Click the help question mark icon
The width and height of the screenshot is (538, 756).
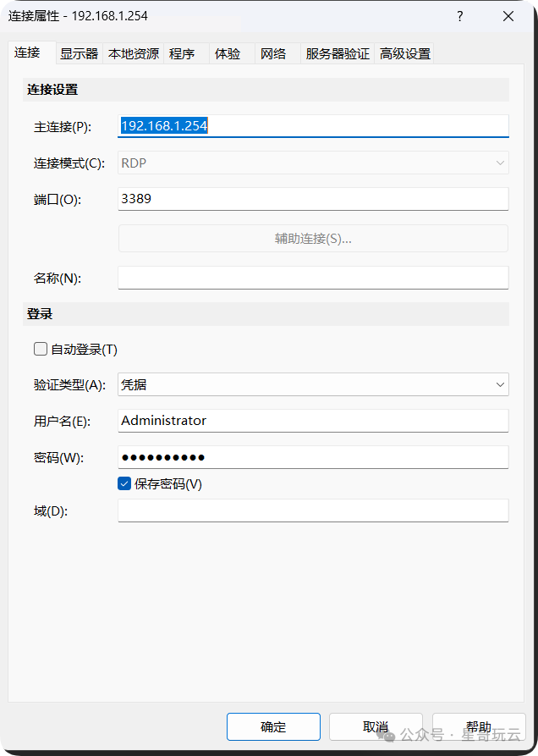[460, 16]
